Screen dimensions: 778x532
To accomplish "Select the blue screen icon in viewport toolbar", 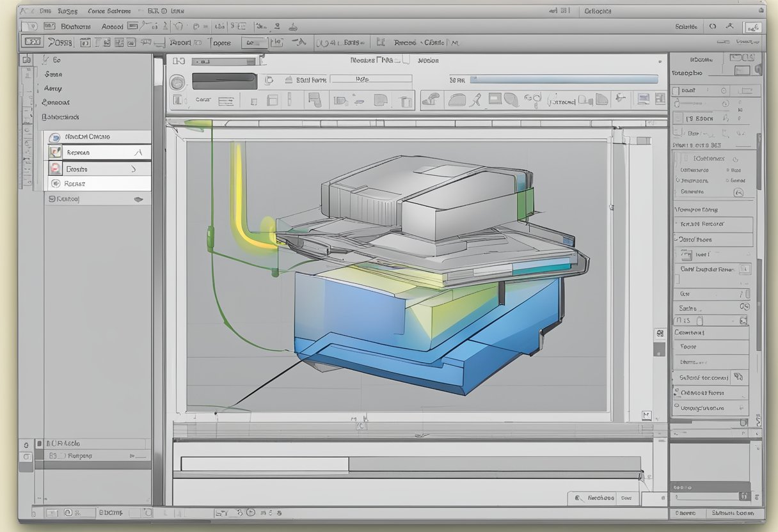I will click(x=643, y=98).
